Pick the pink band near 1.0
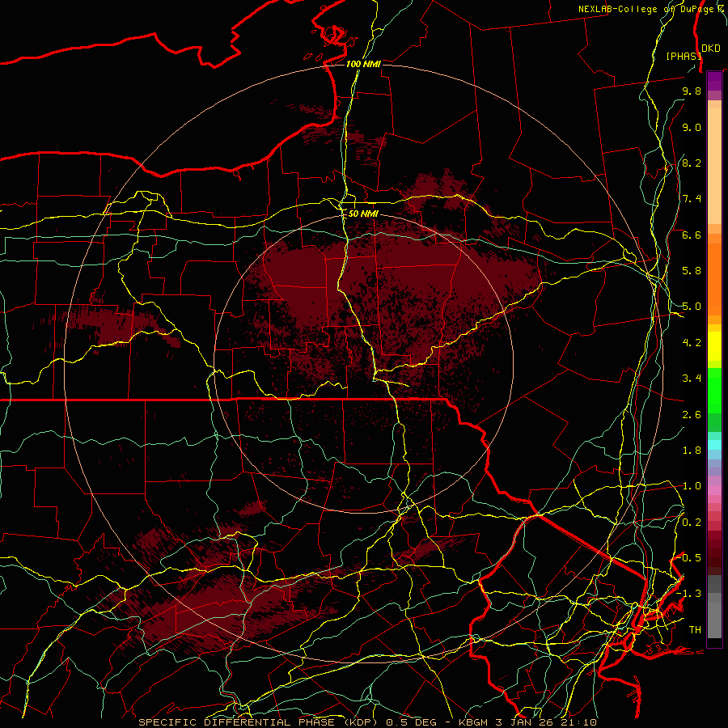The height and width of the screenshot is (728, 728). coord(714,490)
